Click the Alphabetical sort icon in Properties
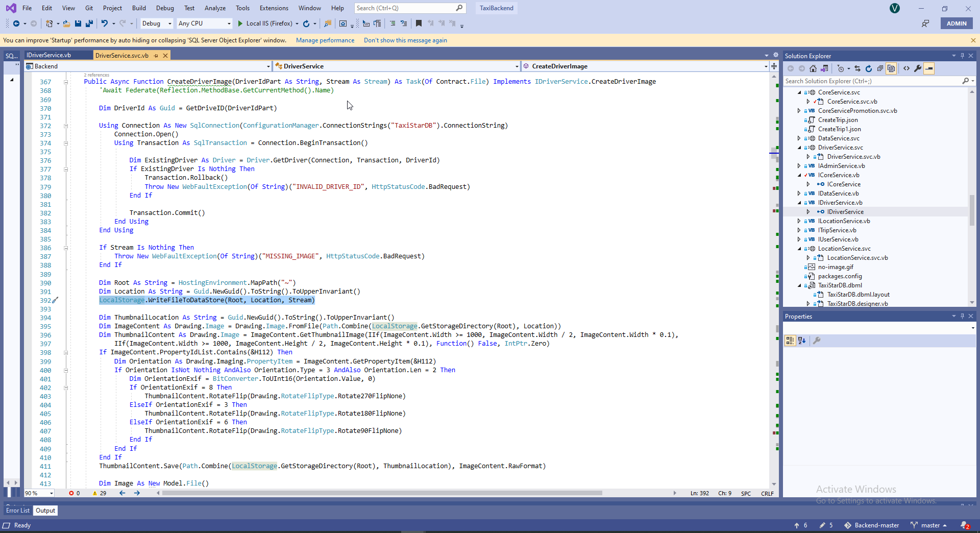980x533 pixels. click(802, 341)
